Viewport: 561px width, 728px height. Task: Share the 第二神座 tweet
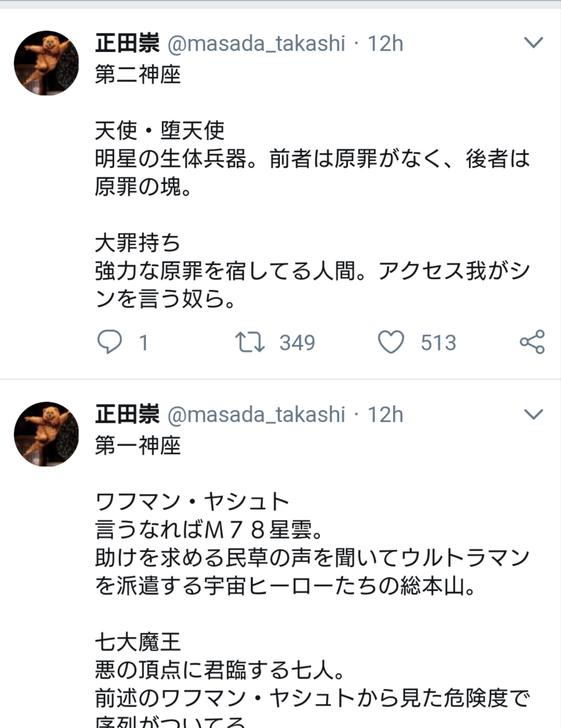click(532, 342)
